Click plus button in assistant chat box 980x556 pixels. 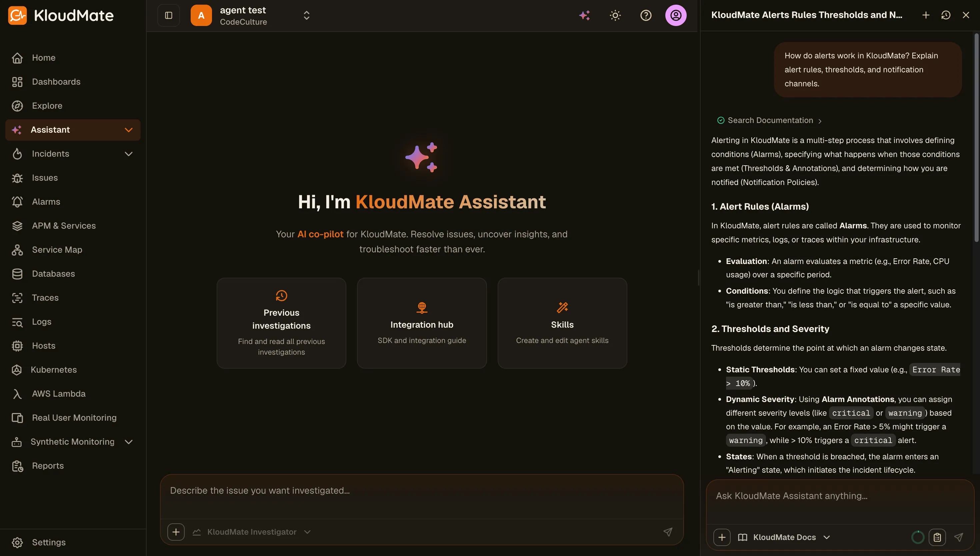click(722, 537)
